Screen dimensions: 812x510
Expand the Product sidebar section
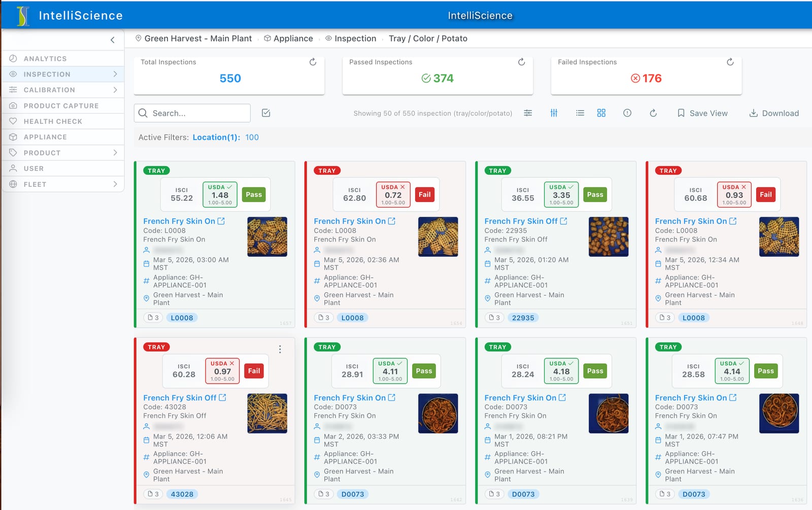coord(115,153)
